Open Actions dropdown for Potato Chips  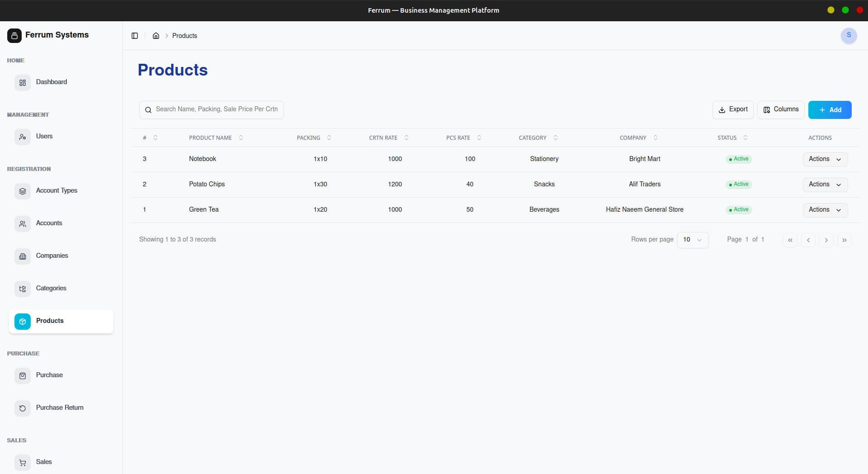825,185
